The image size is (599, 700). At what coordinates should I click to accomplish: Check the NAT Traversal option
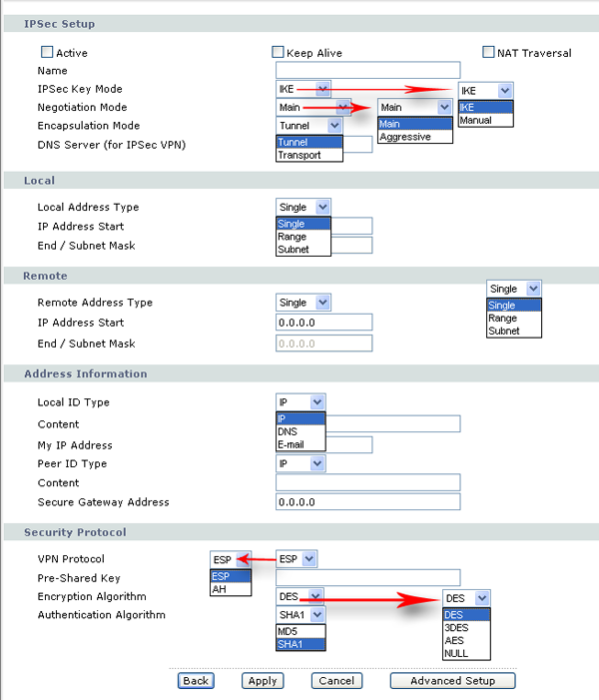489,52
